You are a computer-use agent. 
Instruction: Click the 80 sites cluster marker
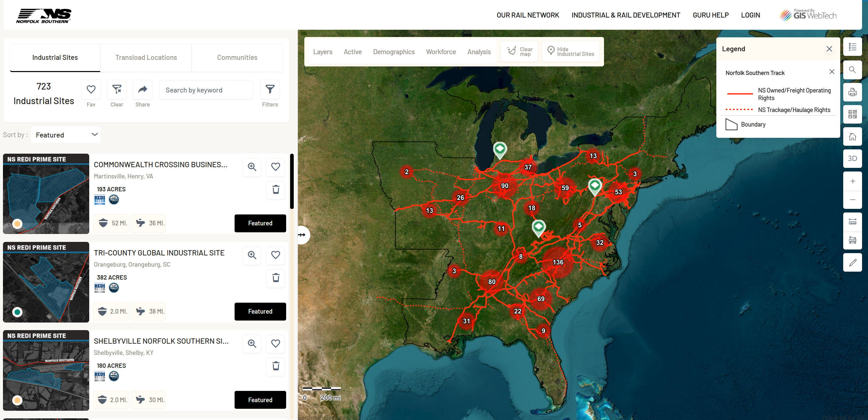492,282
